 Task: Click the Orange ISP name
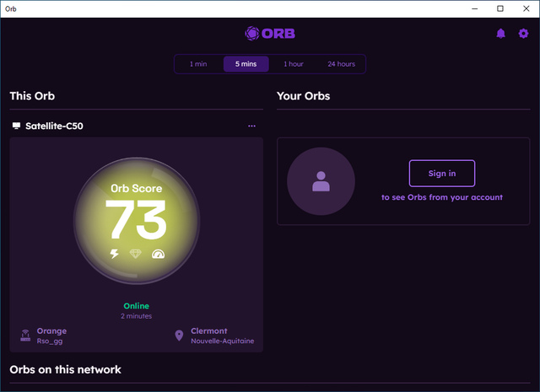pos(51,331)
